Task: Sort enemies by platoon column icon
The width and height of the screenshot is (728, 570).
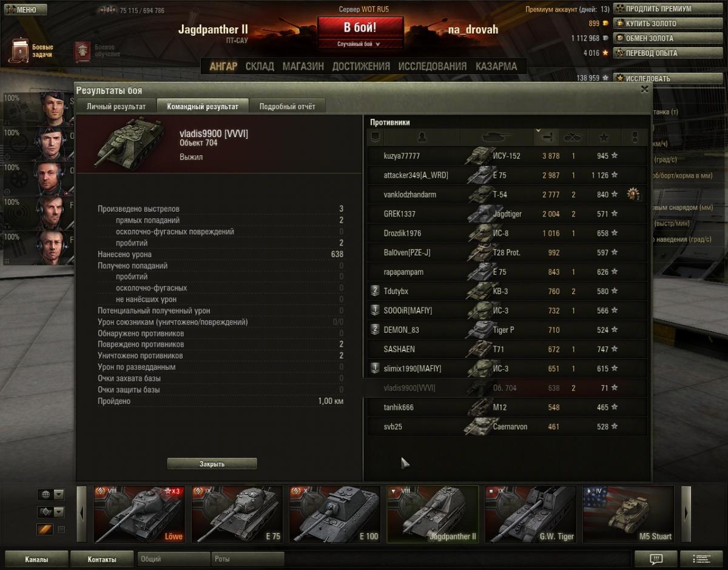Action: [x=375, y=137]
